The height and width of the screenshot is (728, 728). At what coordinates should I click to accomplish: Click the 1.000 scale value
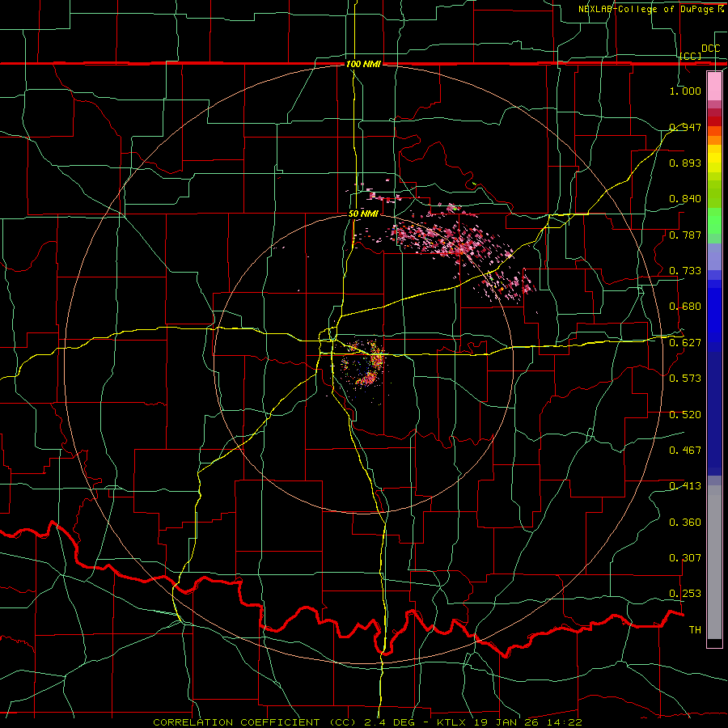point(685,91)
